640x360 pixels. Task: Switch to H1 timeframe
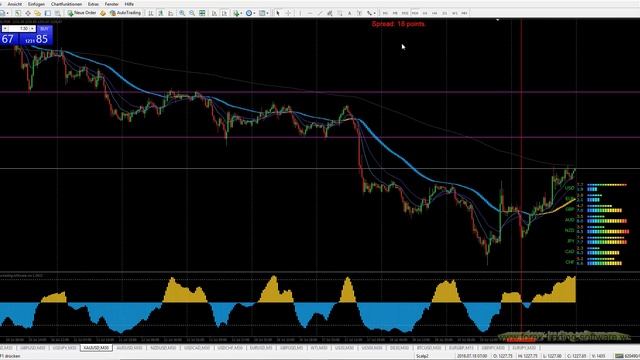pyautogui.click(x=425, y=13)
